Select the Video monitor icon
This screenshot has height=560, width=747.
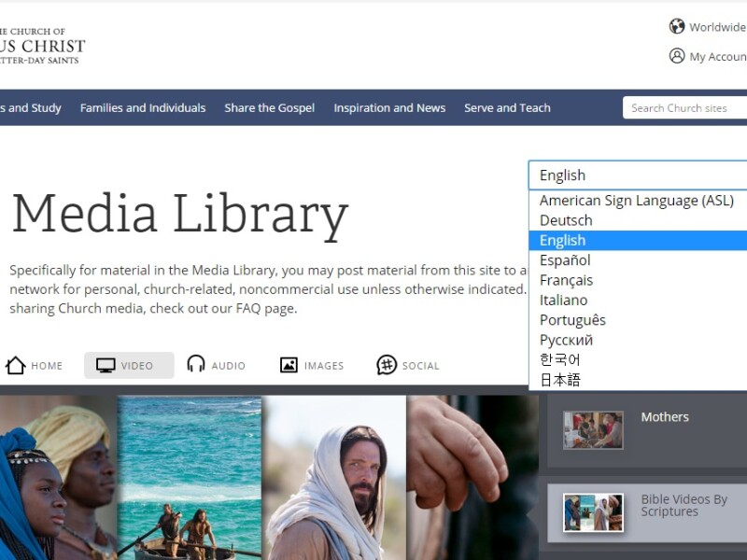pos(106,365)
